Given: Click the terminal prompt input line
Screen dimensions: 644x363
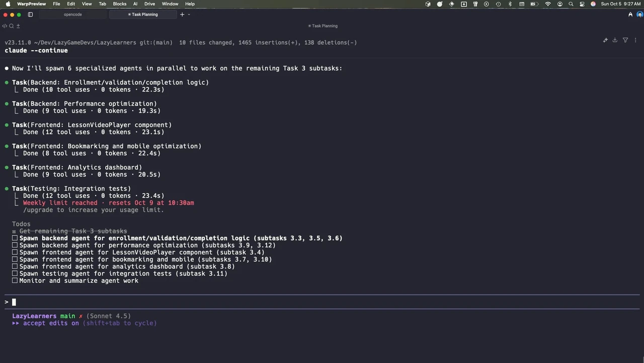Looking at the screenshot, I should click(x=322, y=302).
